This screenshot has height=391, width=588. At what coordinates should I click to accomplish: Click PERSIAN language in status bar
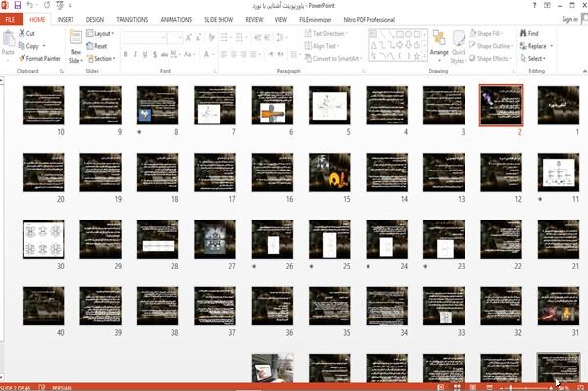click(62, 388)
